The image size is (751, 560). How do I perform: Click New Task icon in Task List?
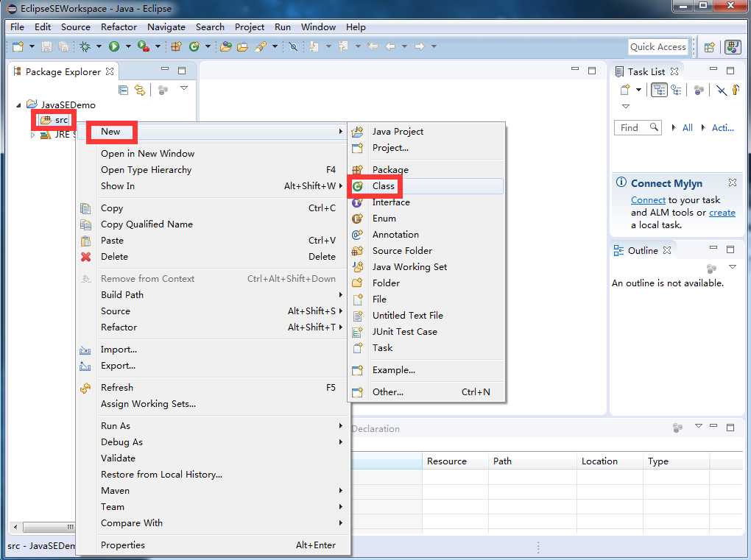tap(625, 90)
